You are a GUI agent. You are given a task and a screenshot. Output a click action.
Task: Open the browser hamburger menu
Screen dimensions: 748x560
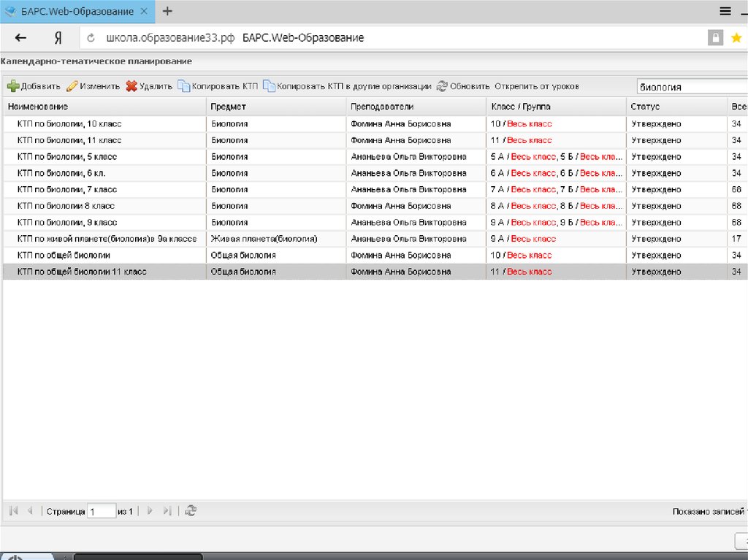coord(725,11)
